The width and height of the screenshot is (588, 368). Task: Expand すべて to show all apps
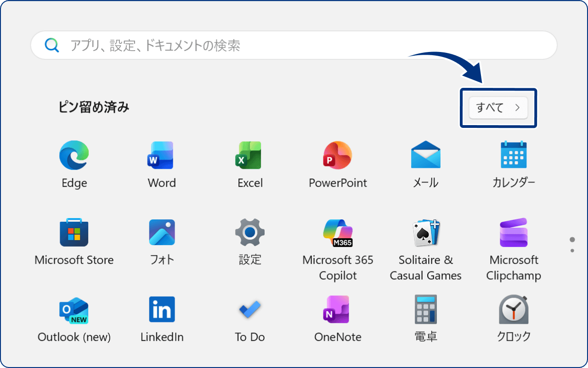pos(498,108)
